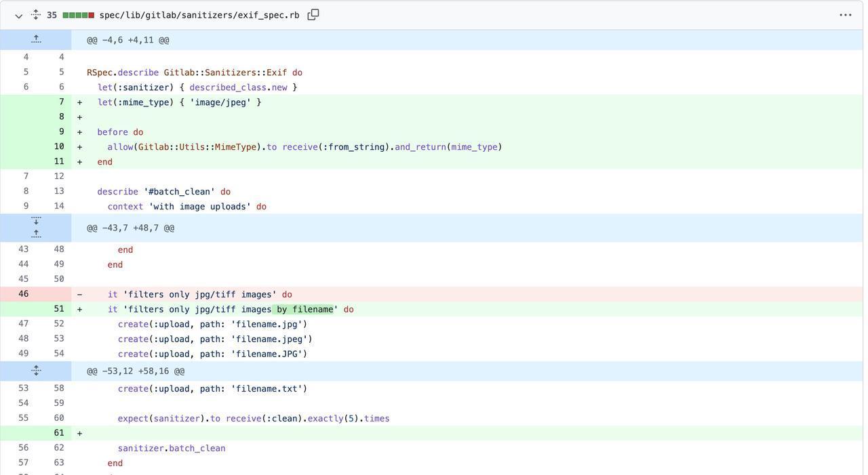
Task: Copy the exif_spec.rb file path
Action: (313, 15)
